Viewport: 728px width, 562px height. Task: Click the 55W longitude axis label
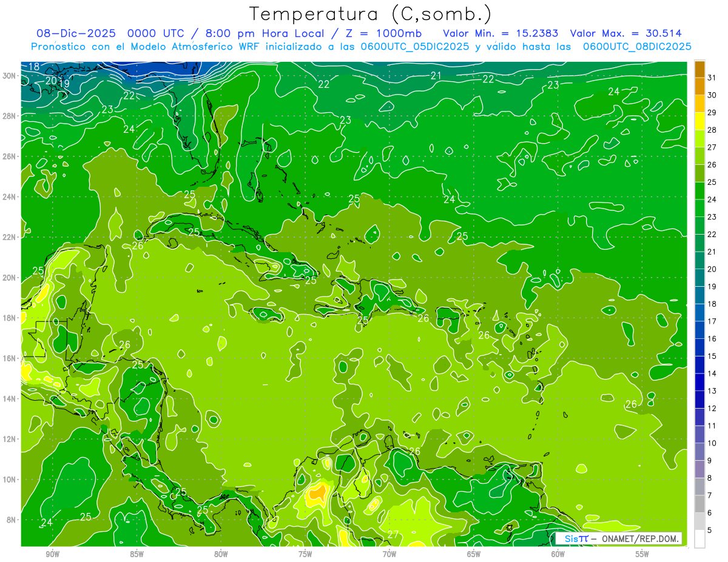642,554
